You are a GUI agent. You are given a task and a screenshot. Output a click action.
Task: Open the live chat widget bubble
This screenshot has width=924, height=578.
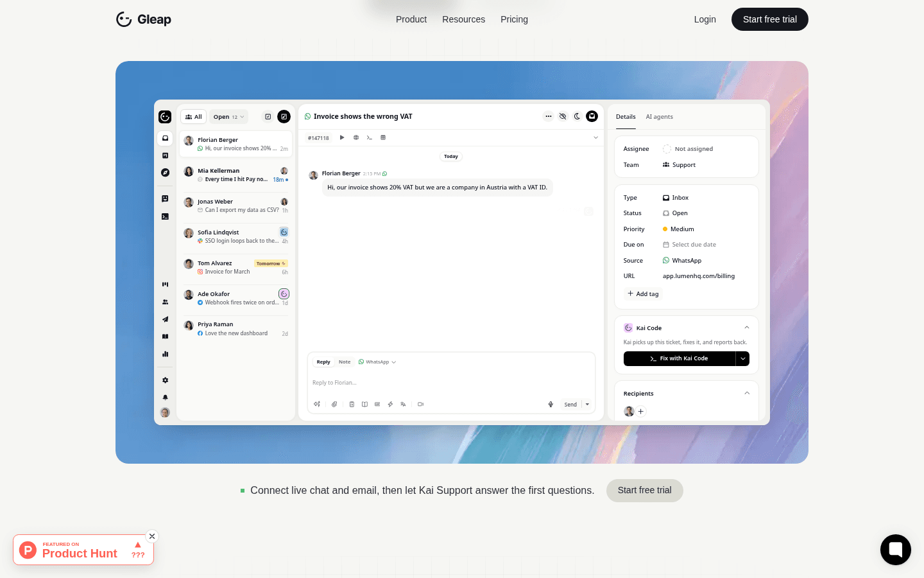896,550
